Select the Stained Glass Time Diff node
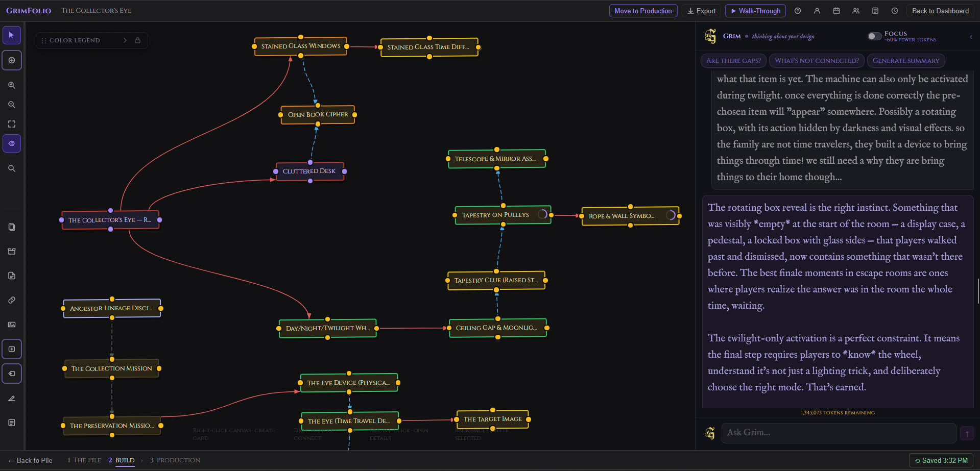Viewport: 980px width, 471px height. [429, 47]
